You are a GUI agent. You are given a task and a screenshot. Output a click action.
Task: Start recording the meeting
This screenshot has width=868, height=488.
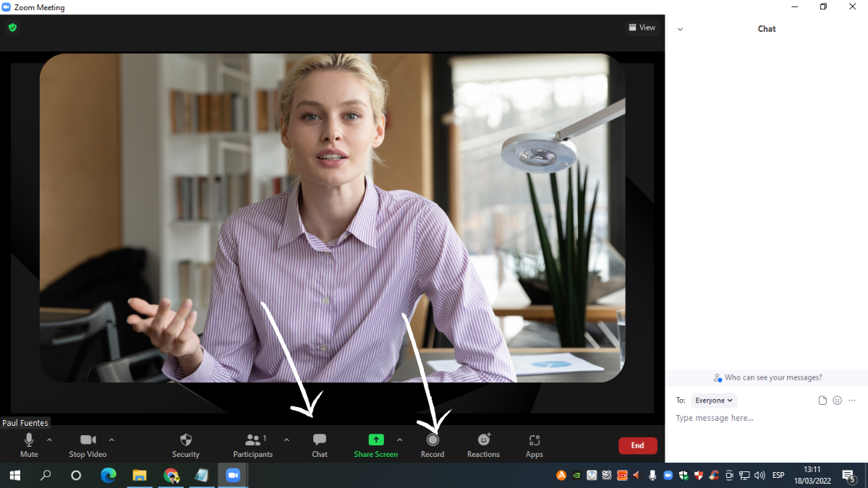click(x=432, y=444)
